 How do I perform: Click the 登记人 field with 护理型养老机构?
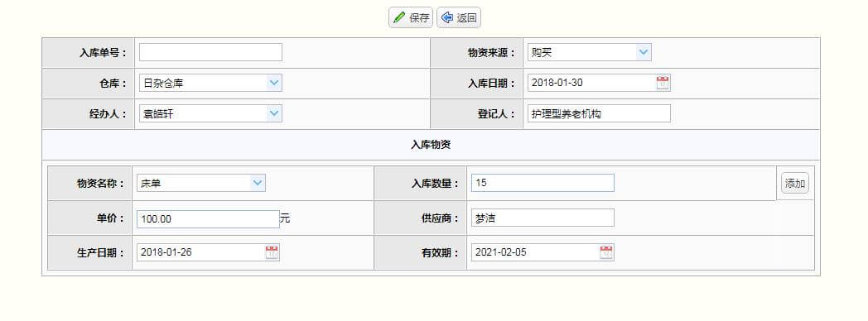599,114
